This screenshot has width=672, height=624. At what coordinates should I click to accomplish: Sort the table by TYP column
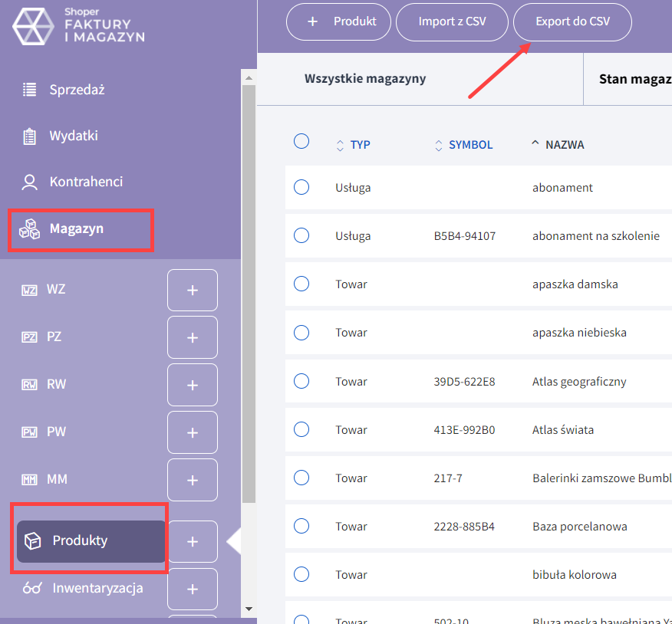(360, 145)
